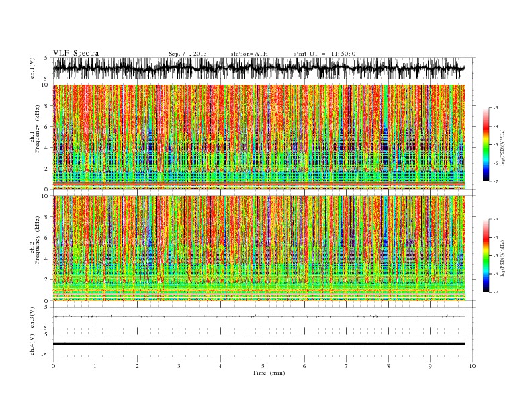The height and width of the screenshot is (411, 532).
Task: Click the -7 label on ch.1 color bar
Action: [x=496, y=181]
